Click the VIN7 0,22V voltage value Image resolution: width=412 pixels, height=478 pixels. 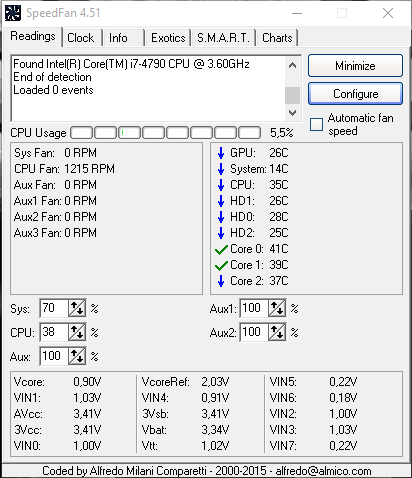[x=343, y=446]
